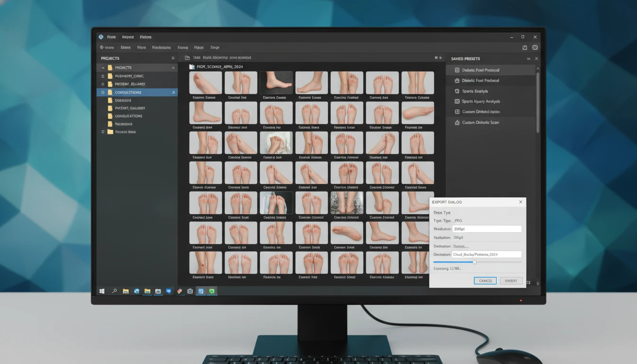Open the Form menu in title bar

pos(111,37)
